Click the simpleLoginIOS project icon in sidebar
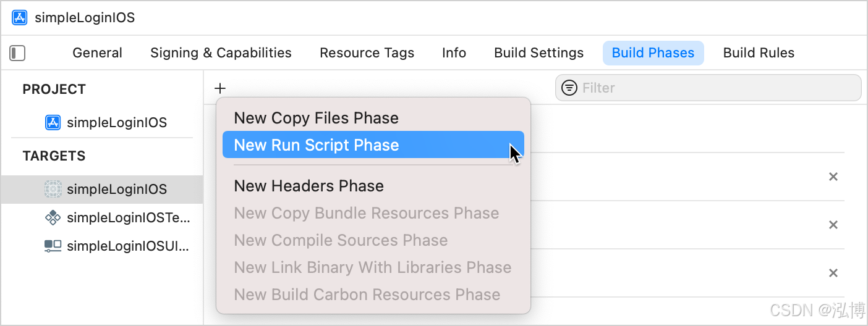Viewport: 868px width, 326px height. pyautogui.click(x=53, y=122)
